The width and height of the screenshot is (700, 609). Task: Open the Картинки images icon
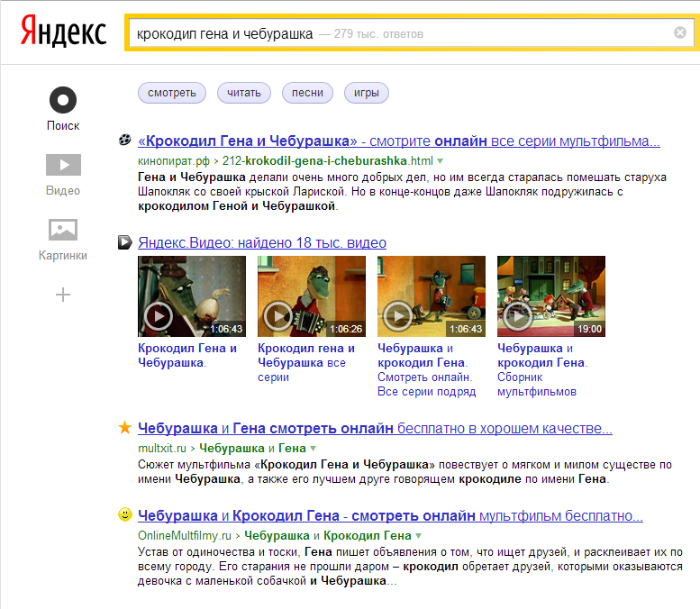[63, 230]
